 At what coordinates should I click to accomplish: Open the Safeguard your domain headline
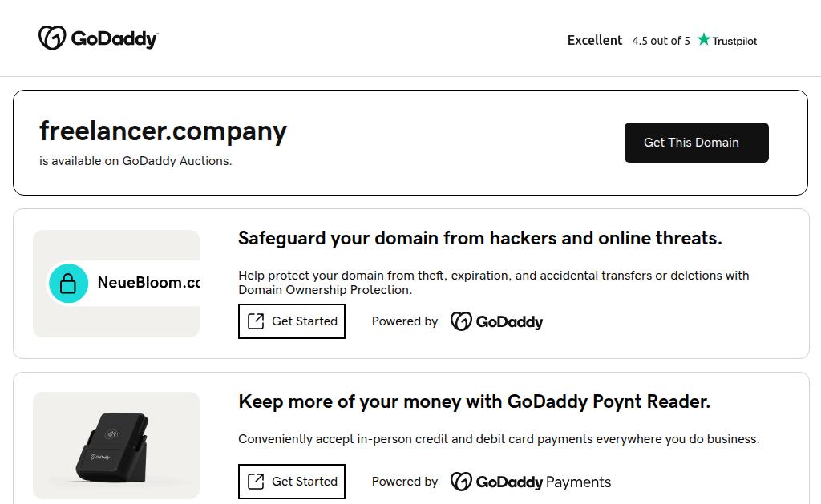tap(479, 238)
